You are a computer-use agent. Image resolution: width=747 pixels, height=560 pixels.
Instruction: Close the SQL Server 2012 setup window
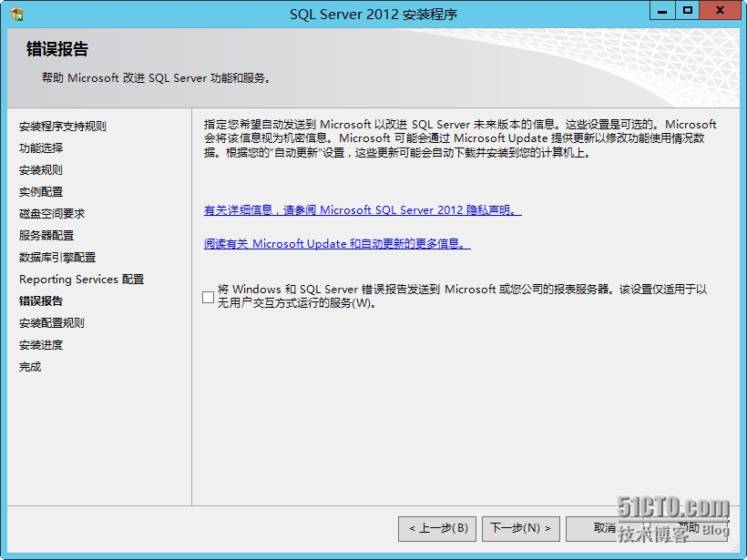[x=720, y=11]
